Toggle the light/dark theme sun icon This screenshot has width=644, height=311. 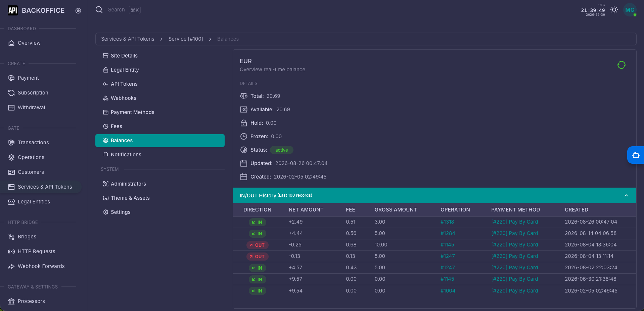point(614,10)
